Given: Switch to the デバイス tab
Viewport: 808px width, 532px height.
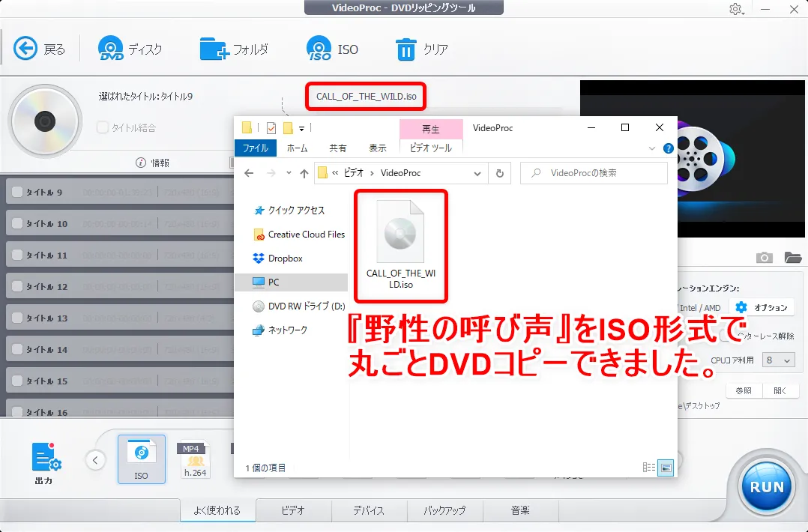Looking at the screenshot, I should click(369, 510).
